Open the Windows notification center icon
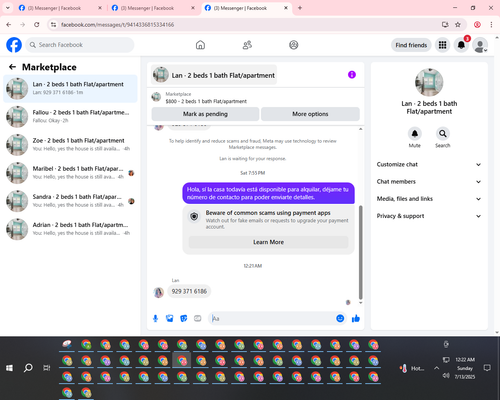500x400 pixels. (487, 368)
